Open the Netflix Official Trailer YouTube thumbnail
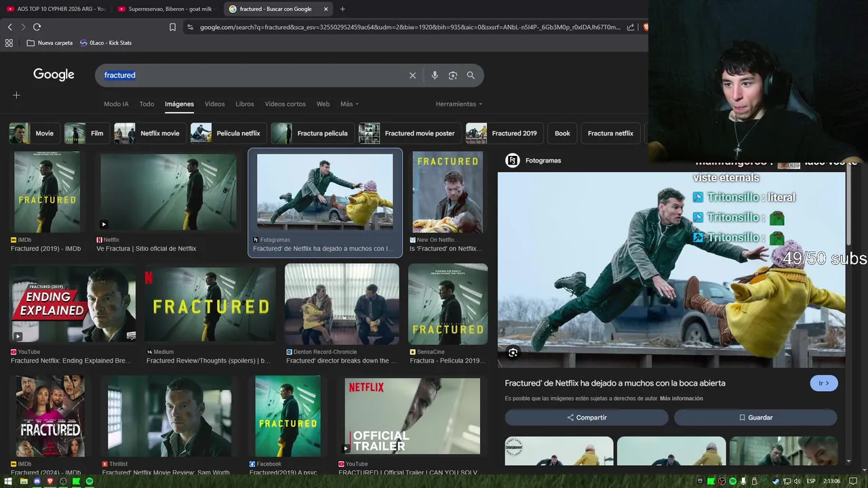Screen dimensions: 868x488 (412, 416)
